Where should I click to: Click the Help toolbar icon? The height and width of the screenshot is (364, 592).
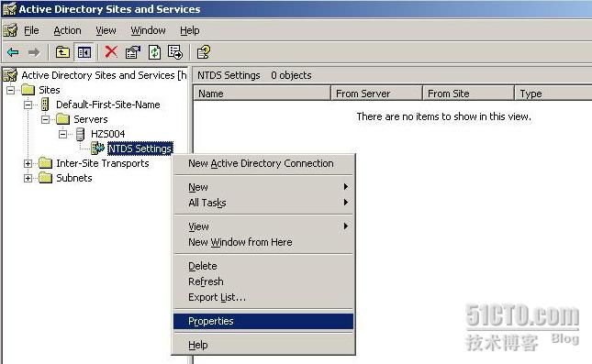tap(204, 52)
